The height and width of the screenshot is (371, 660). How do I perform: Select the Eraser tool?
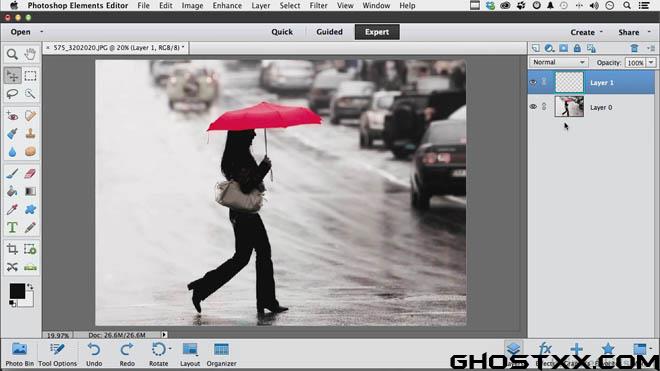point(30,173)
